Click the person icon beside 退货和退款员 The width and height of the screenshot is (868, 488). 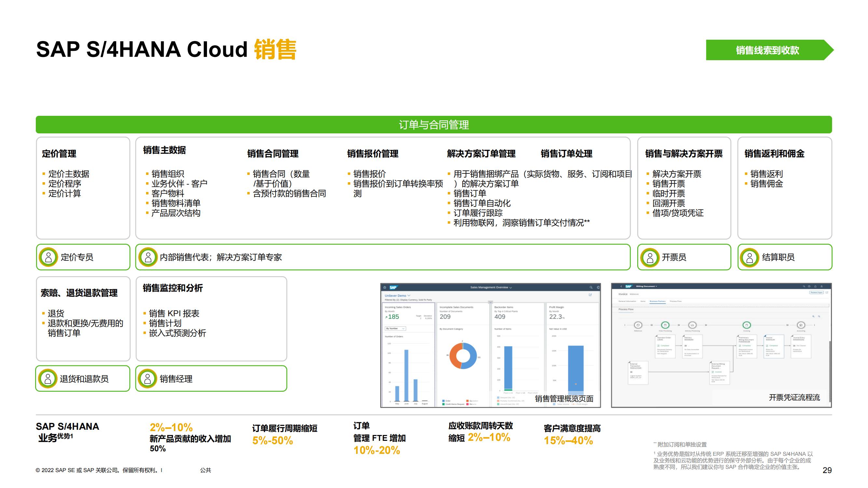point(48,379)
